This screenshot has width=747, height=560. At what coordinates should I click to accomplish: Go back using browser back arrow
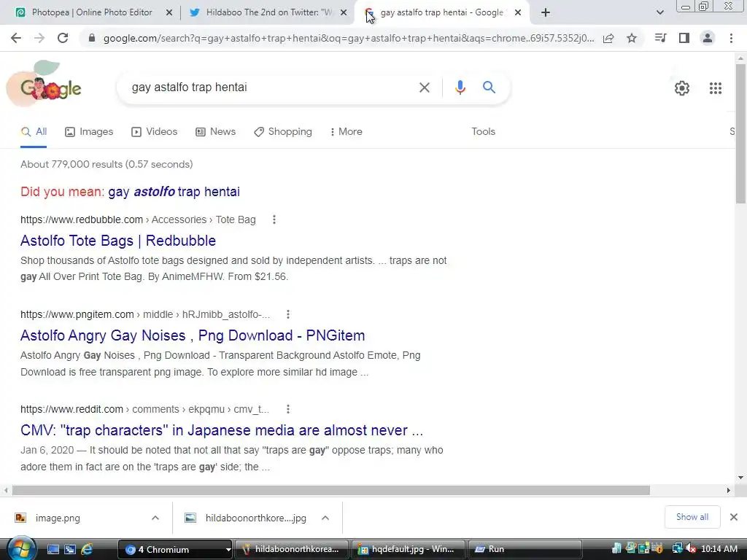[16, 38]
